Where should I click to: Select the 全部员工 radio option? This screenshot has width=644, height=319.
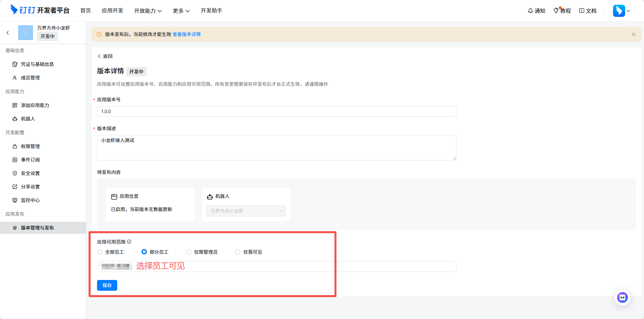[100, 252]
